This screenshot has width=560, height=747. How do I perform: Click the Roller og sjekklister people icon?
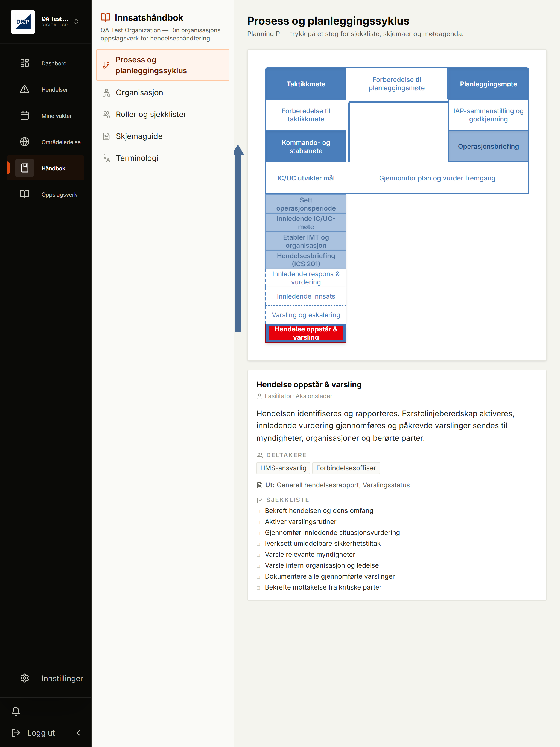click(x=106, y=115)
